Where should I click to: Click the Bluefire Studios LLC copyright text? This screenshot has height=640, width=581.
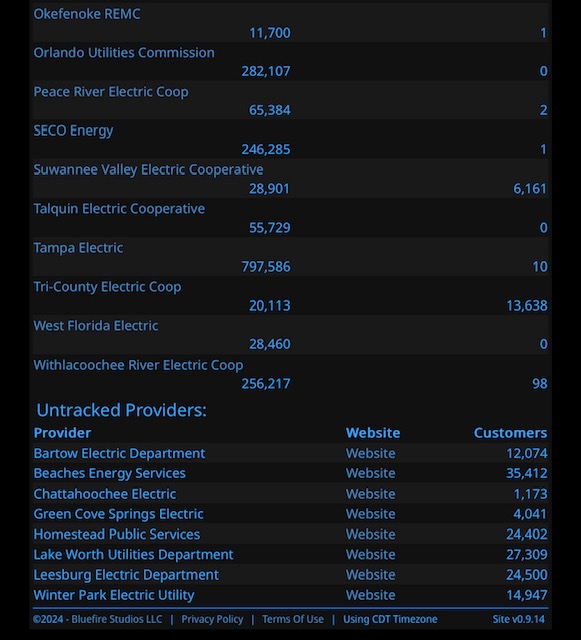(97, 620)
